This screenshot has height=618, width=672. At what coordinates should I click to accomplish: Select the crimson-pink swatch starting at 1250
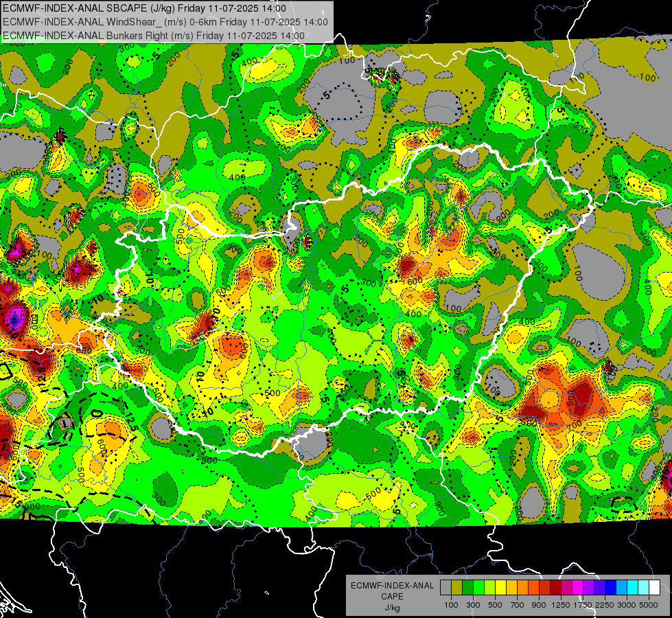[566, 588]
